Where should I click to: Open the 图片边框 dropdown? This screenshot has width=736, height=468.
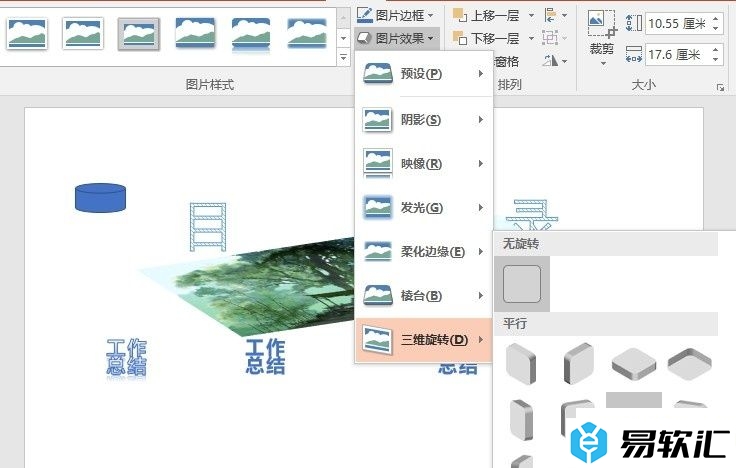click(395, 15)
